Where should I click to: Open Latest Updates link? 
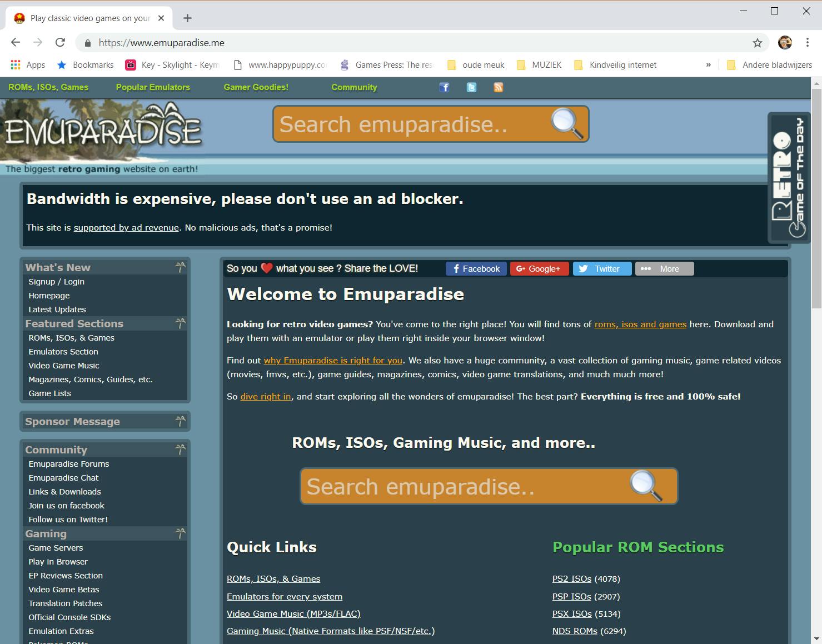(x=57, y=309)
